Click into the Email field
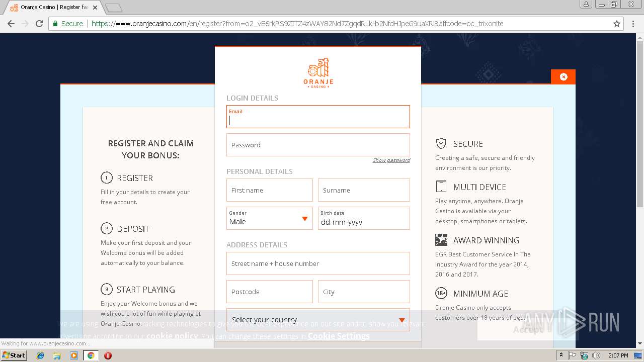 click(x=318, y=117)
